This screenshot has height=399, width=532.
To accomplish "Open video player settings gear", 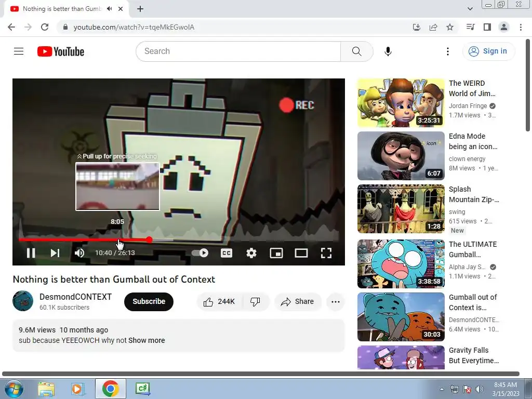I will tap(251, 253).
